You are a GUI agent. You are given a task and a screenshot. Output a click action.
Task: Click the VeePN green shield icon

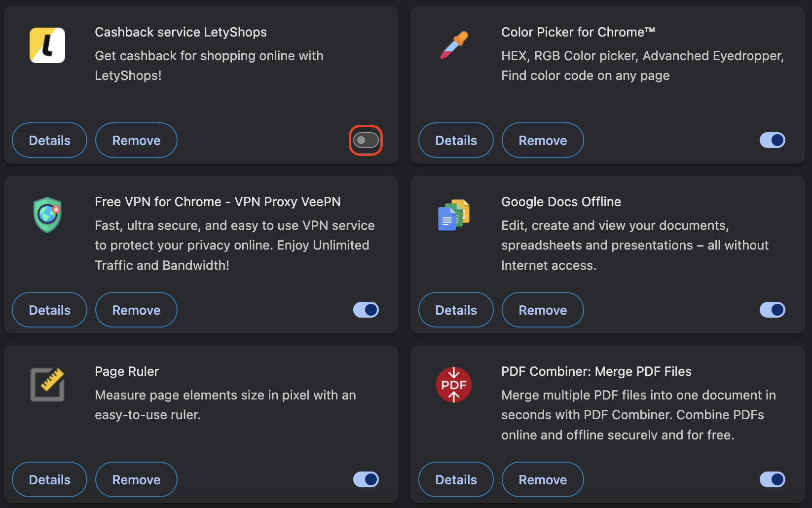(47, 215)
